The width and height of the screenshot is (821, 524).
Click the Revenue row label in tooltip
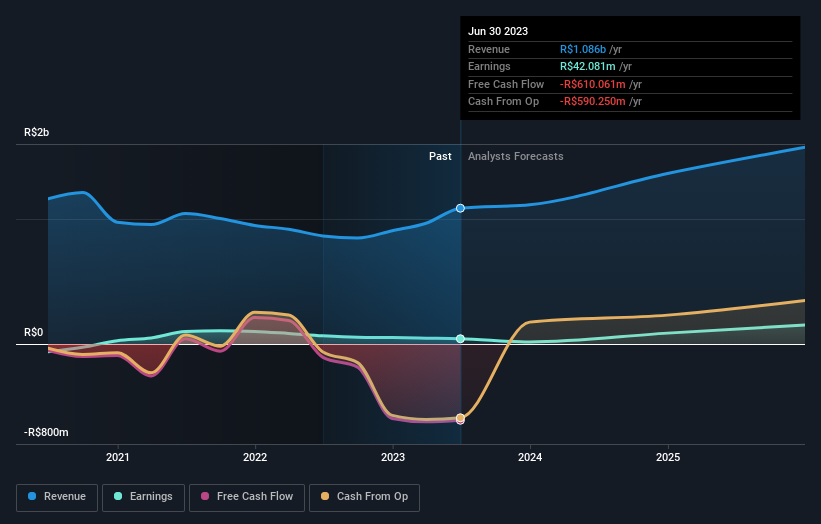click(x=489, y=49)
